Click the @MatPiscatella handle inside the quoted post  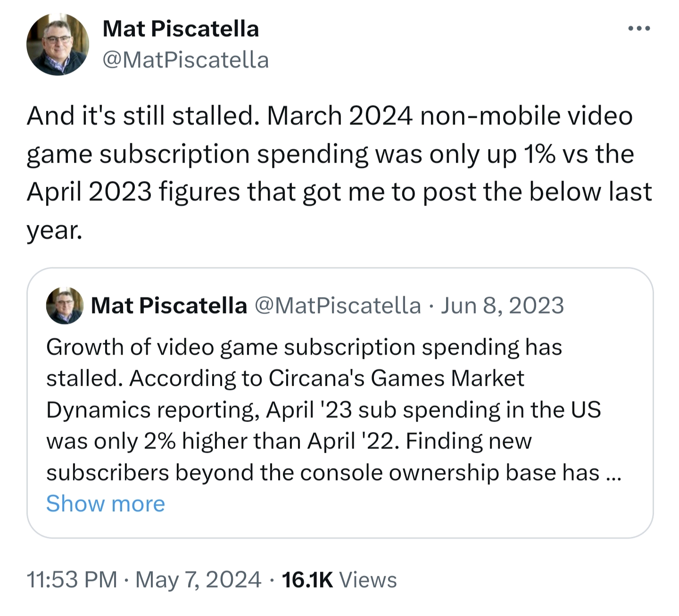click(x=338, y=306)
